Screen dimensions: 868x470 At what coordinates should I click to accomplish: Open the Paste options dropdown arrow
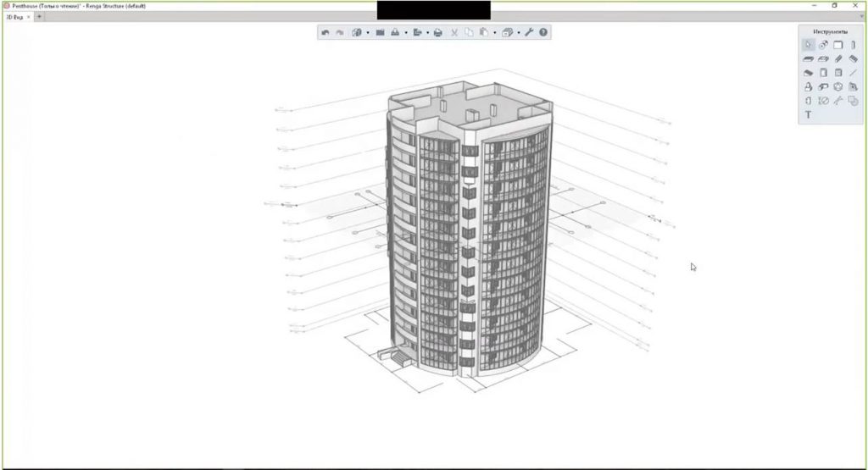click(494, 33)
